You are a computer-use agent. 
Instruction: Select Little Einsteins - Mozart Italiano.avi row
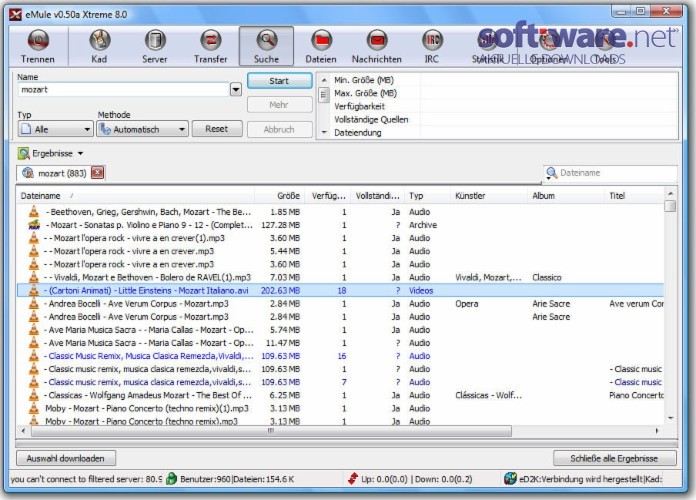coord(340,290)
